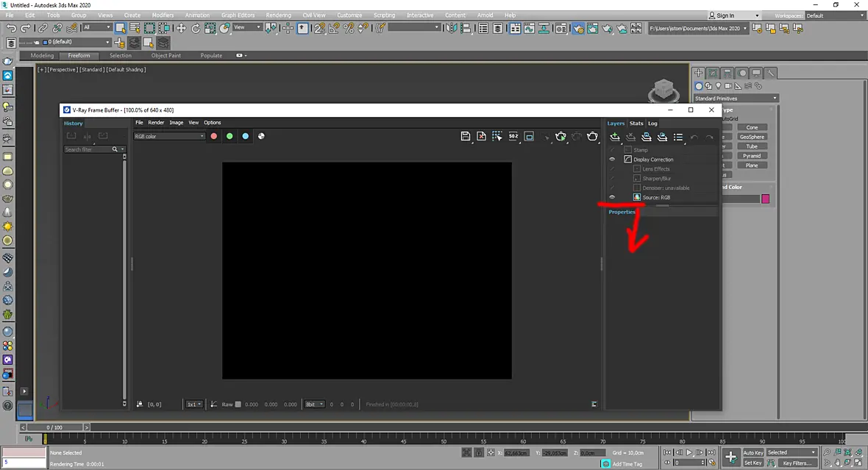Viewport: 868px width, 470px height.
Task: Open the RGB color channel dropdown
Action: click(x=169, y=136)
